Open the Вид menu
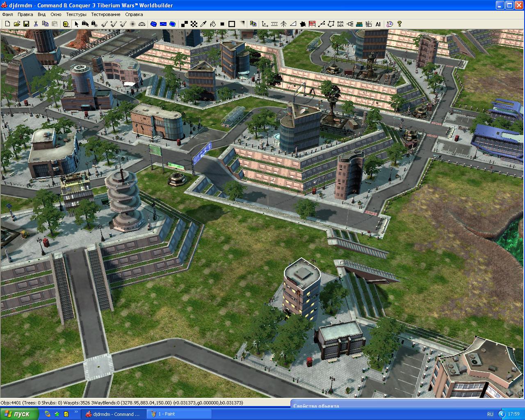 42,14
